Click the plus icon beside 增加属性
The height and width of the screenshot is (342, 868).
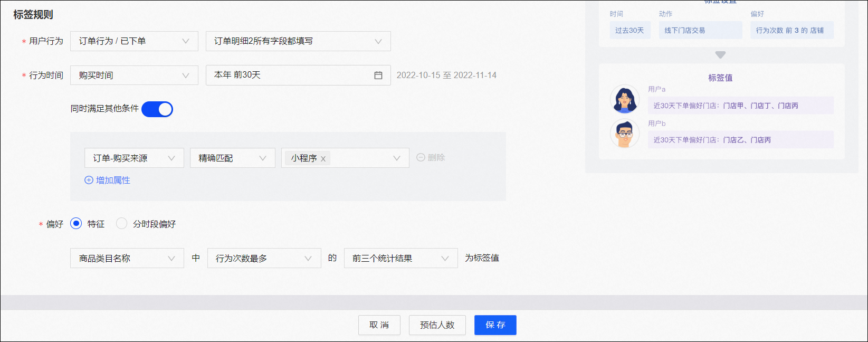(89, 180)
